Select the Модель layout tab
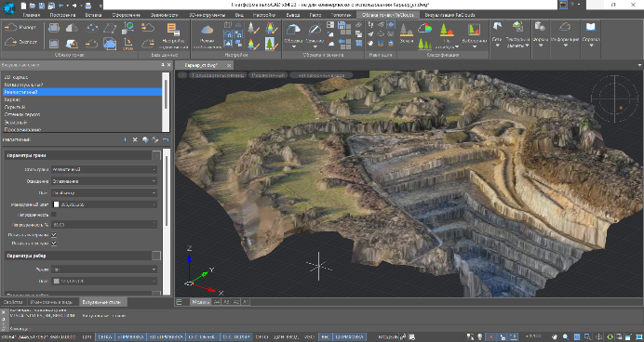The image size is (644, 342). (x=201, y=302)
